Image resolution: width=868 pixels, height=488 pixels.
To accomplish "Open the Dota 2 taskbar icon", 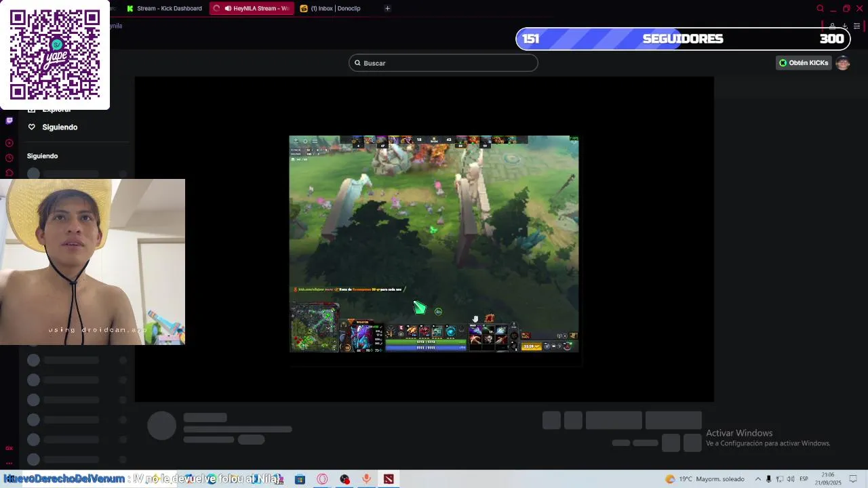I will (x=389, y=479).
